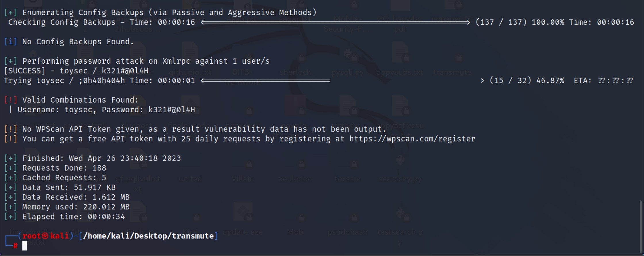
Task: Click the blue [i] marker before No Config Backups
Action: 11,42
